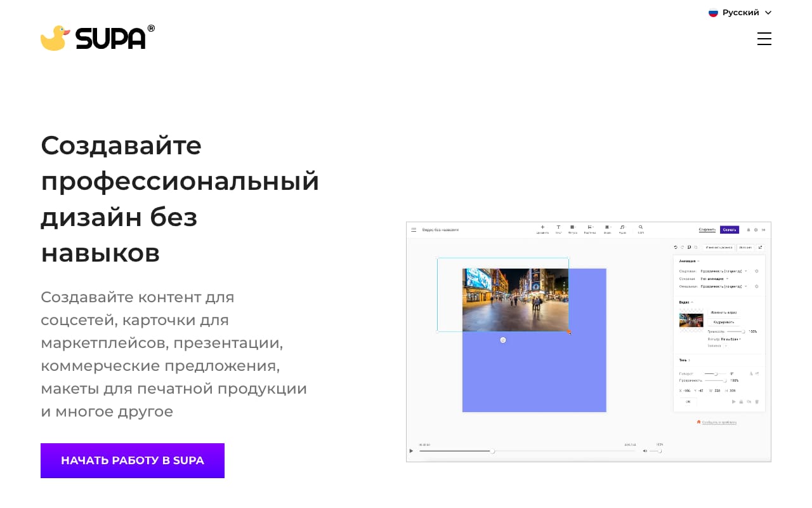Open the Стартовая animation dropdown
812x508 pixels.
point(724,271)
